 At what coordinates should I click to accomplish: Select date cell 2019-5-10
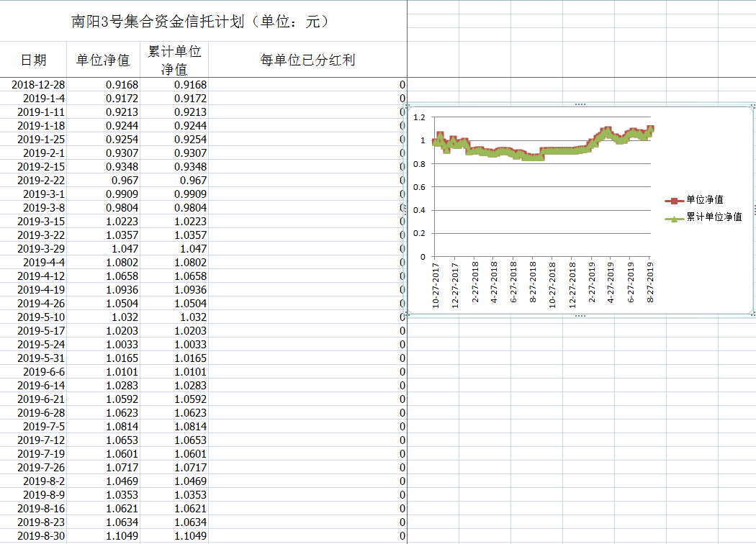(x=33, y=317)
